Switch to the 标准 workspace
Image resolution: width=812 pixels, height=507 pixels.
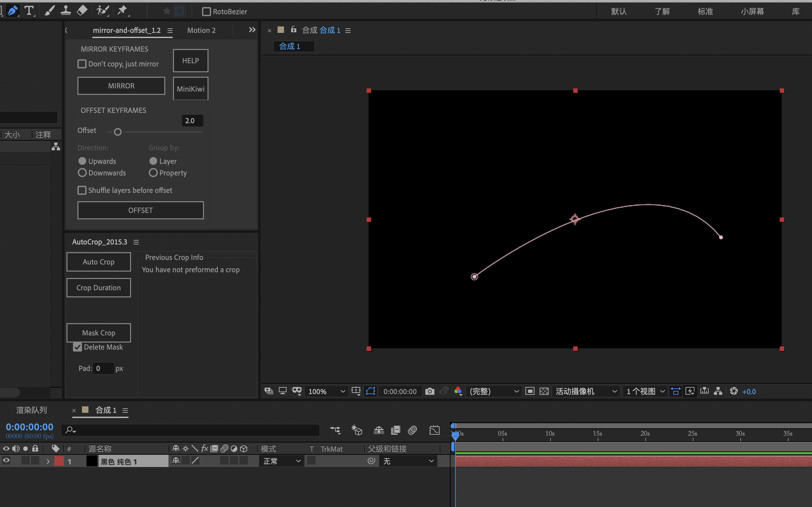pyautogui.click(x=705, y=11)
